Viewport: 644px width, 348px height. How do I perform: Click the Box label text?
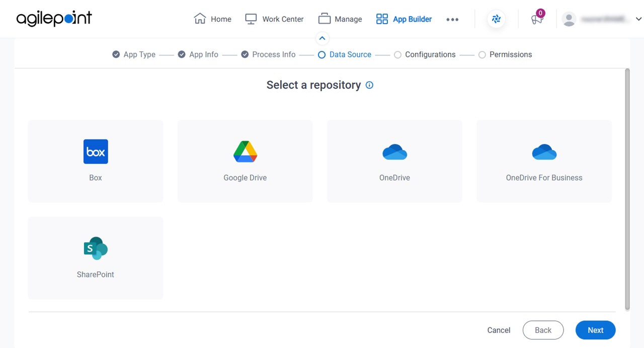[x=96, y=178]
